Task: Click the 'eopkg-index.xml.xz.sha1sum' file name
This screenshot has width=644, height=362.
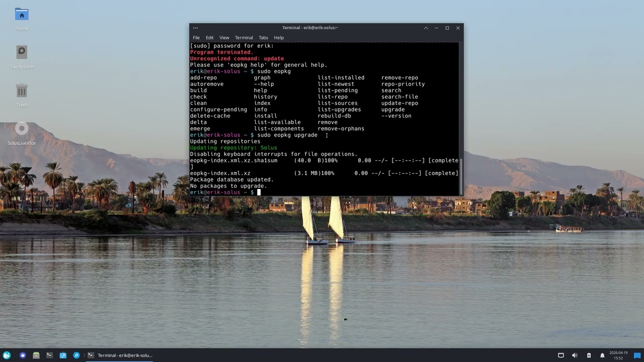Action: pos(233,160)
